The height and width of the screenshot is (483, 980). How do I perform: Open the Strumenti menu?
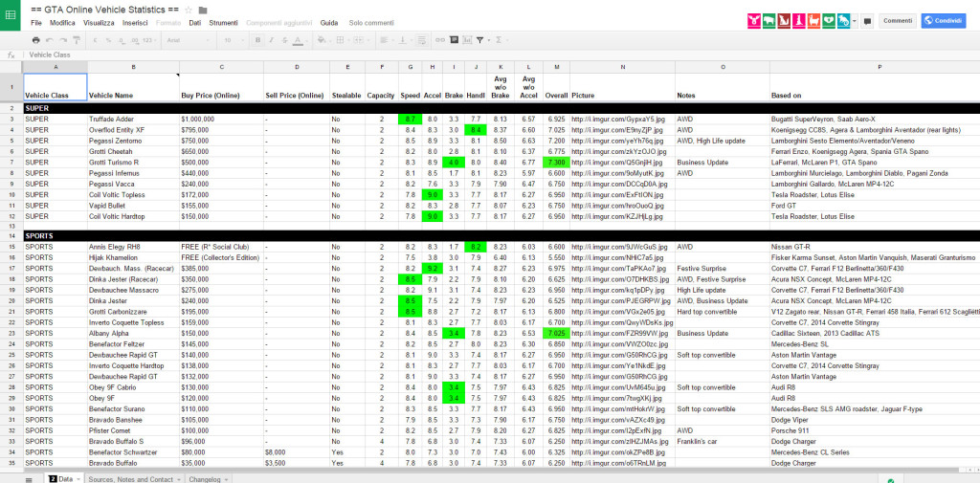(223, 23)
